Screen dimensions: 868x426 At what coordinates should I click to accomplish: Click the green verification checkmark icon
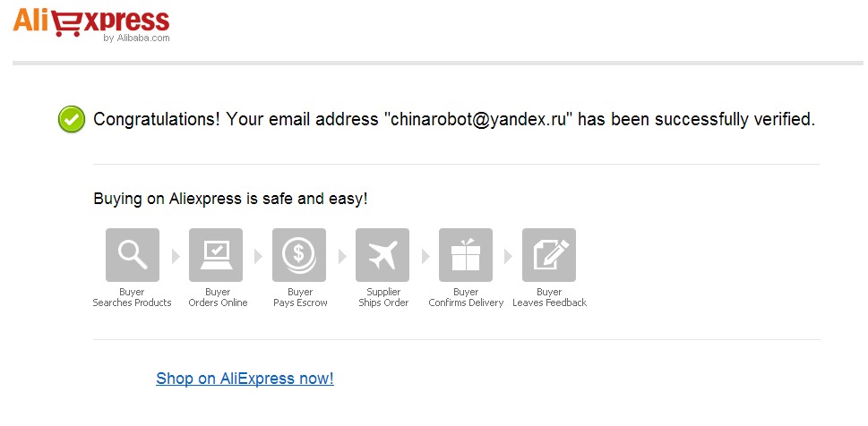click(x=71, y=119)
